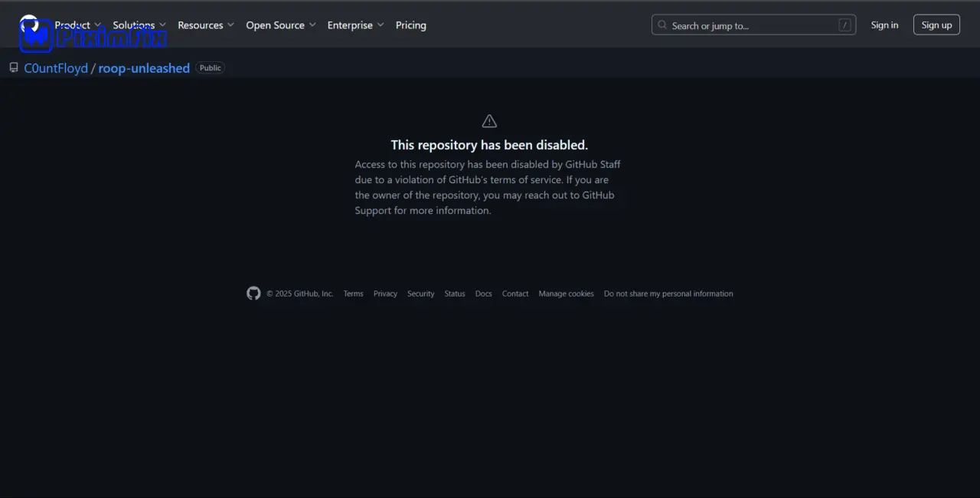The width and height of the screenshot is (980, 498).
Task: Open the Solutions dropdown menu
Action: 139,25
